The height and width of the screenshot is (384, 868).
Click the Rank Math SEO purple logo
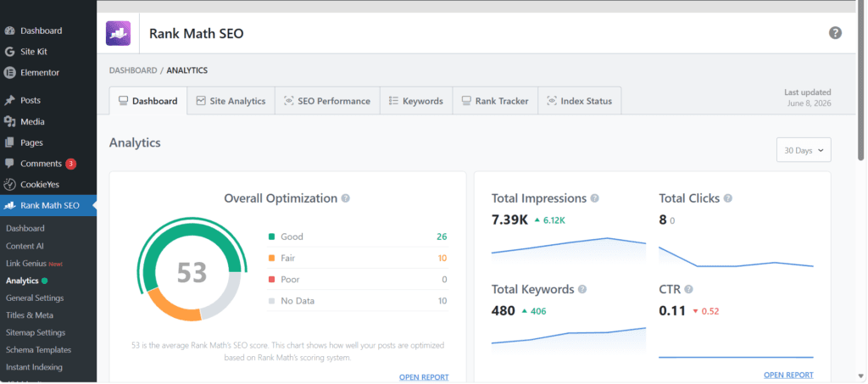(x=118, y=33)
